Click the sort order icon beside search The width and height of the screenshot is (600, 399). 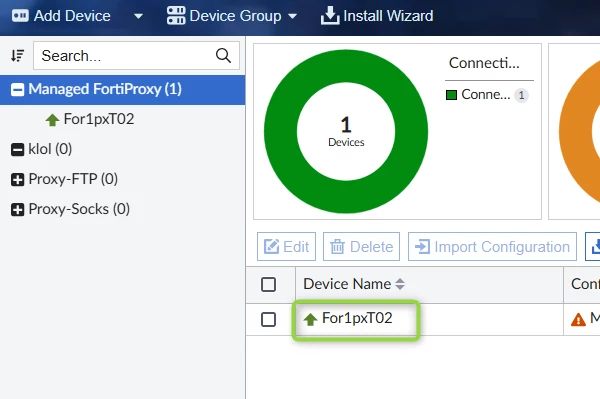point(17,56)
